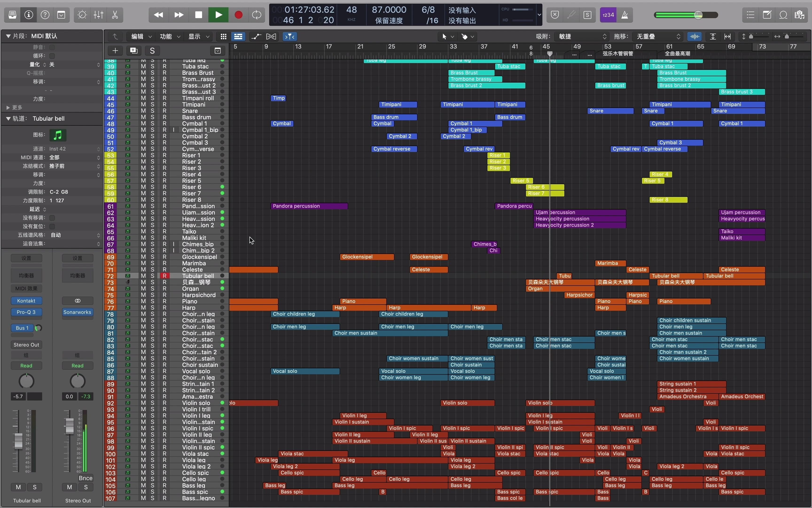Start playback with the green Play button

click(219, 15)
